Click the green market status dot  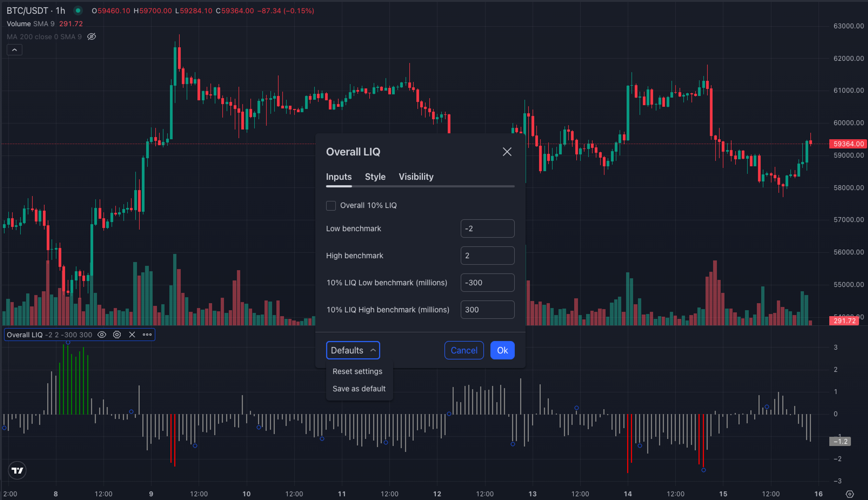tap(78, 10)
